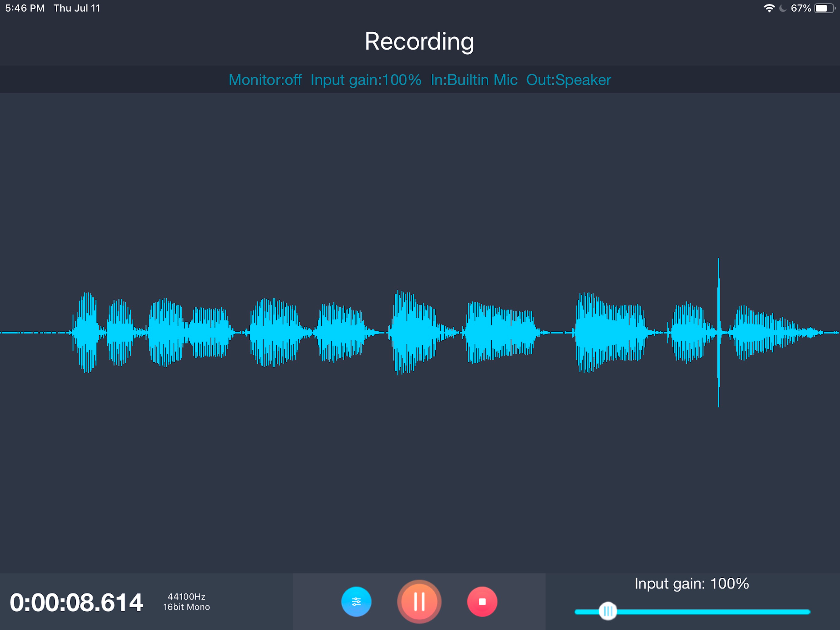Click the Recording title at top
Image resolution: width=840 pixels, height=630 pixels.
pyautogui.click(x=419, y=41)
